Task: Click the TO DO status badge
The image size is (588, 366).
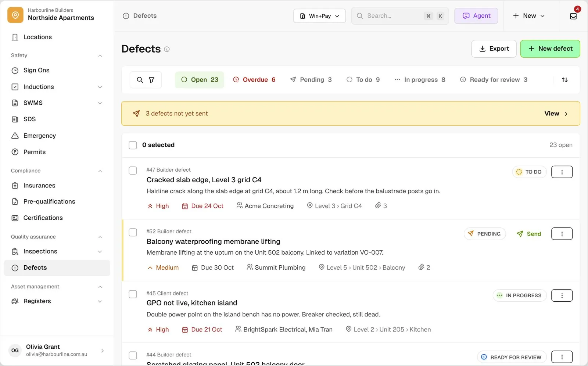Action: [x=529, y=172]
